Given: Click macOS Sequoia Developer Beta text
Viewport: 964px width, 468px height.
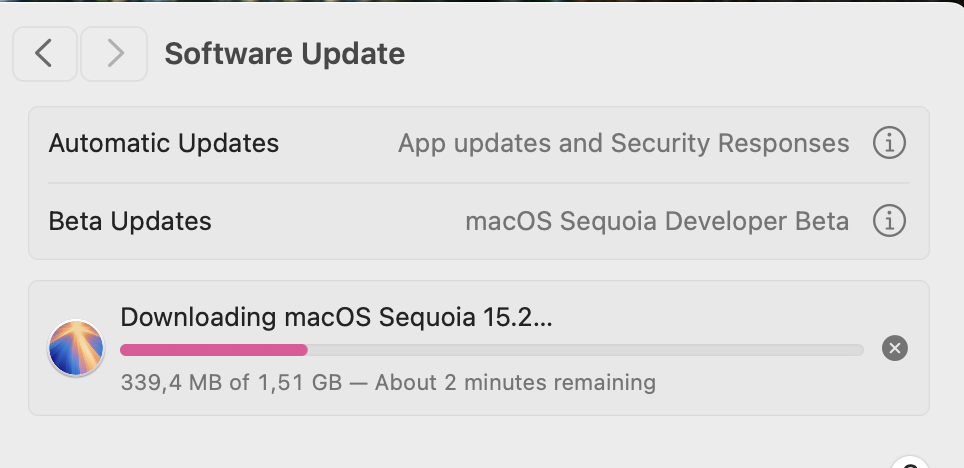Looking at the screenshot, I should click(x=657, y=221).
